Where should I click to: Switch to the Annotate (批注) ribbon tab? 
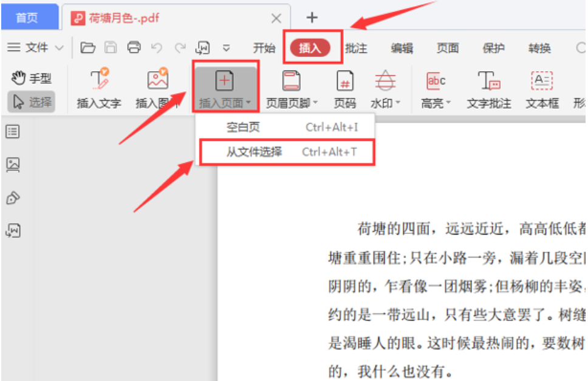(x=356, y=49)
